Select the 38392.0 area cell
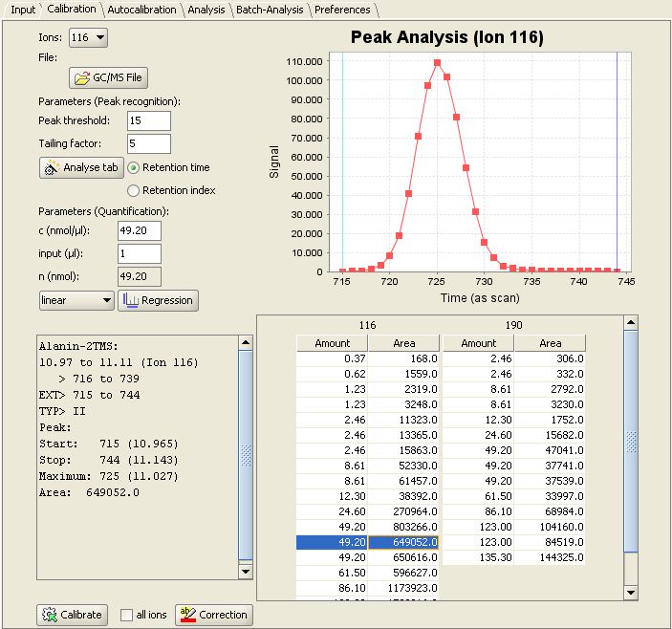672x629 pixels. tap(403, 496)
